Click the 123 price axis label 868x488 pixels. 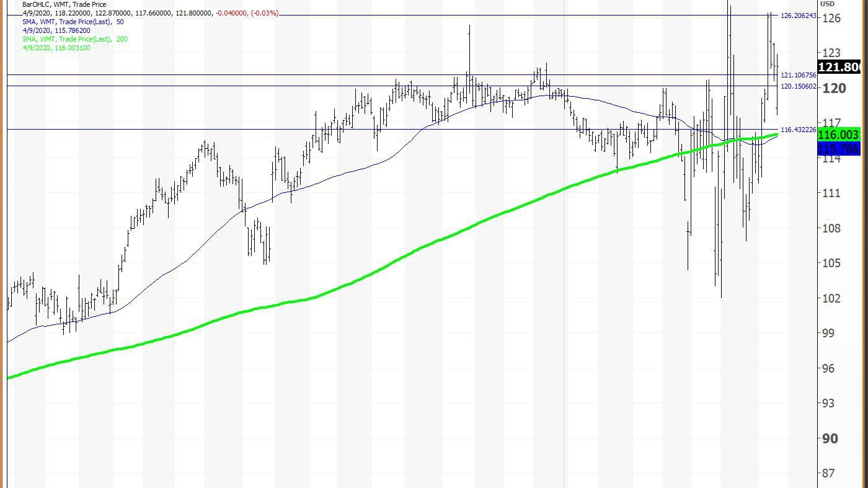(831, 53)
